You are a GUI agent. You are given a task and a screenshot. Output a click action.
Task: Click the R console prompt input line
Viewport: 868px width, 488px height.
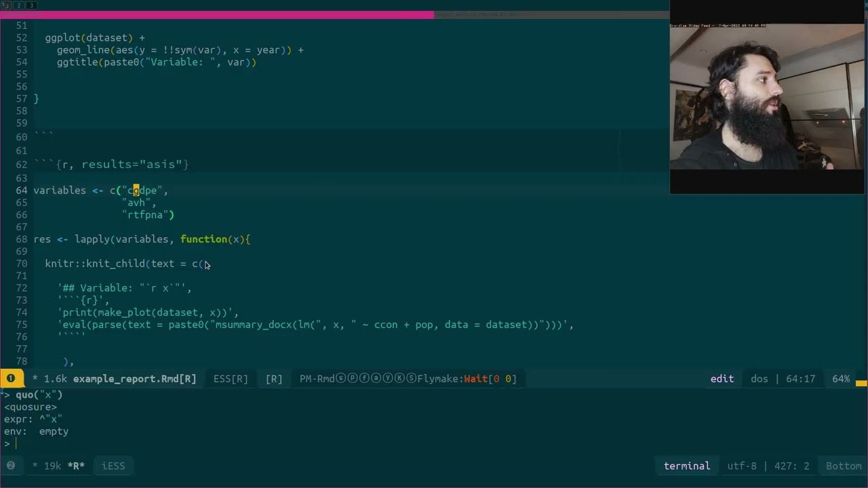coord(434,444)
